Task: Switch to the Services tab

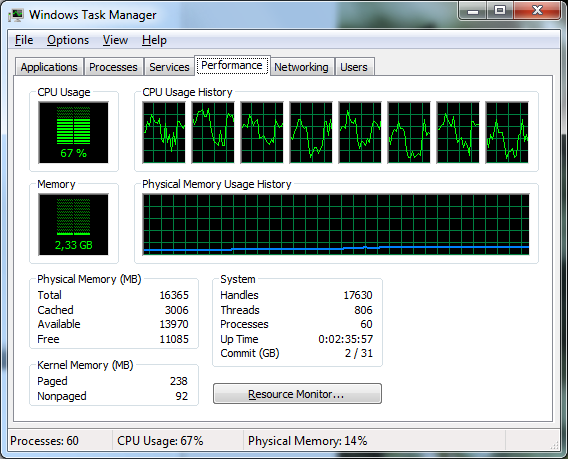Action: 169,67
